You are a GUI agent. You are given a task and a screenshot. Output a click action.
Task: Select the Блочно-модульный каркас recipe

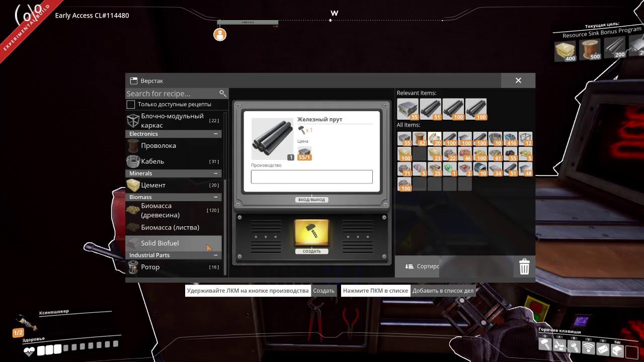[x=174, y=121]
